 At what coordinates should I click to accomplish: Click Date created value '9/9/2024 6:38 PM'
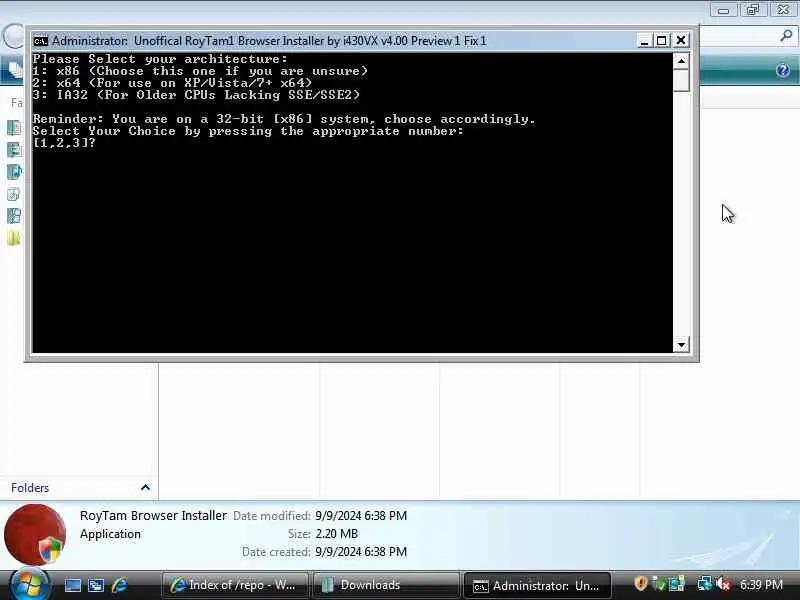click(361, 552)
